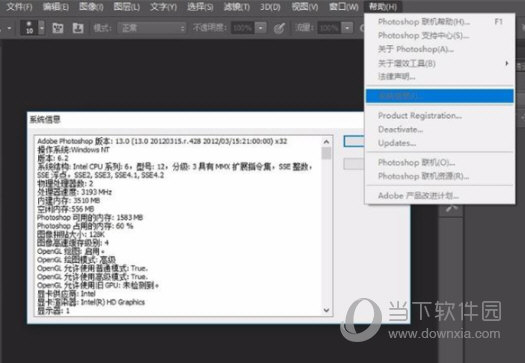Click the line '显示器: 1'
The height and width of the screenshot is (363, 525).
coord(54,311)
